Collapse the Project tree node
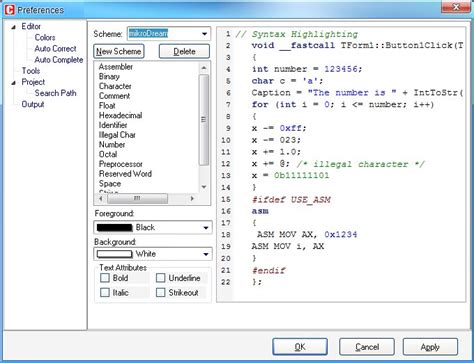Screen dimensions: 474x363 point(13,83)
